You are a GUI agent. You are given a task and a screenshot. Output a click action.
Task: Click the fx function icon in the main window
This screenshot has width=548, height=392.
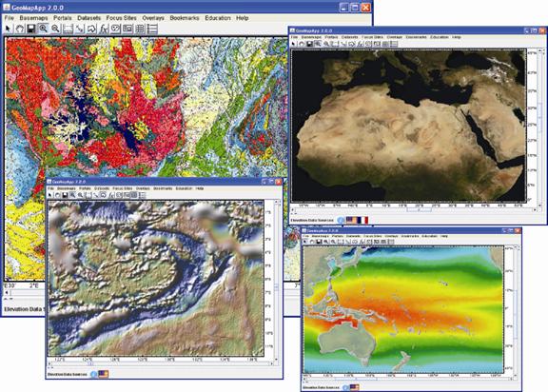[104, 29]
